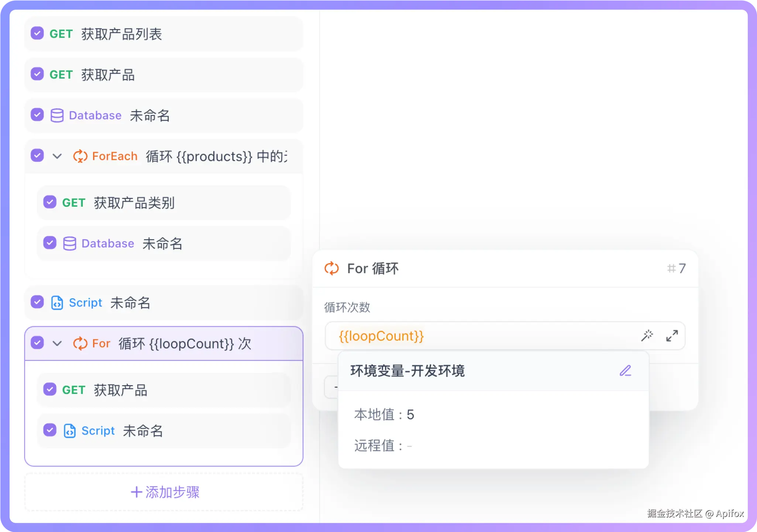The image size is (757, 532).
Task: Click the top-level Script step file icon
Action: point(57,303)
